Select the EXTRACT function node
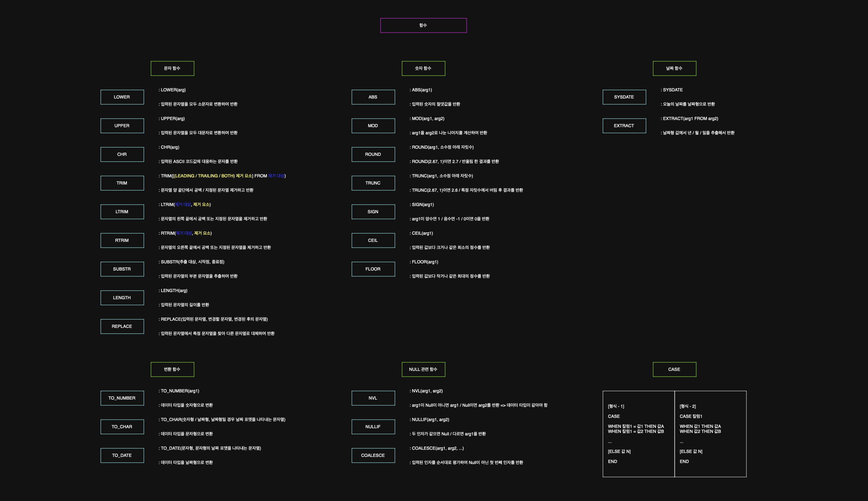868x501 pixels. (x=624, y=126)
